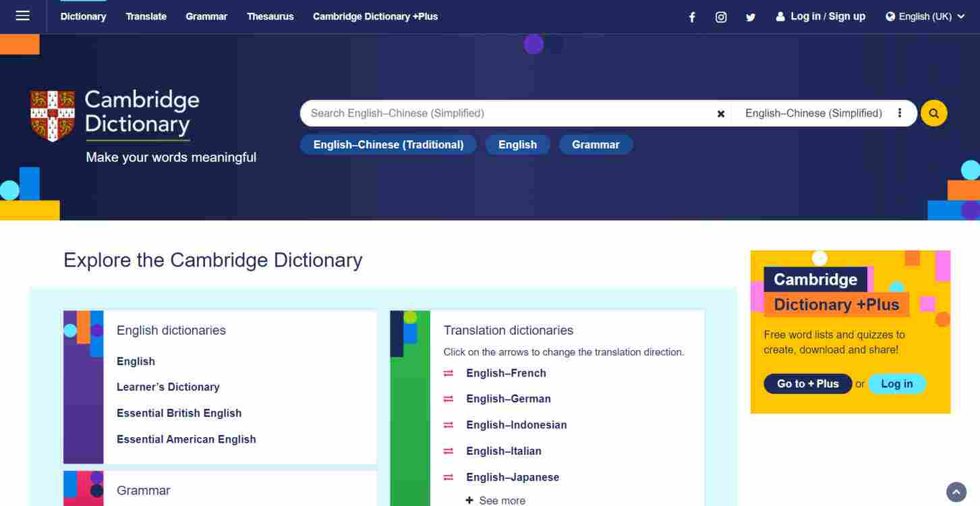The height and width of the screenshot is (506, 980).
Task: Open dictionary selector three-dot menu
Action: (900, 113)
